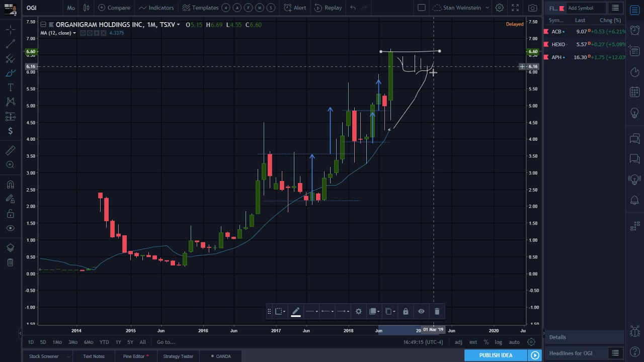Open the ORGANIGRAM HOLDINGS title dropdown arrow
Screen dimensions: 644x362
pyautogui.click(x=178, y=25)
